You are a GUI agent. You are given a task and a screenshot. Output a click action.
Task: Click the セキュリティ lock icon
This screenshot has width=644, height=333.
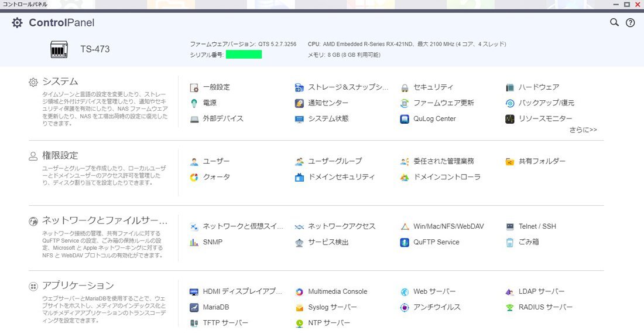point(405,87)
